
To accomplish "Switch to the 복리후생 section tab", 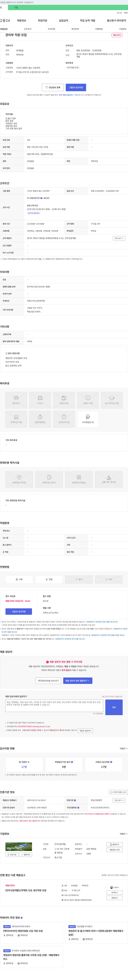I will [75, 29].
